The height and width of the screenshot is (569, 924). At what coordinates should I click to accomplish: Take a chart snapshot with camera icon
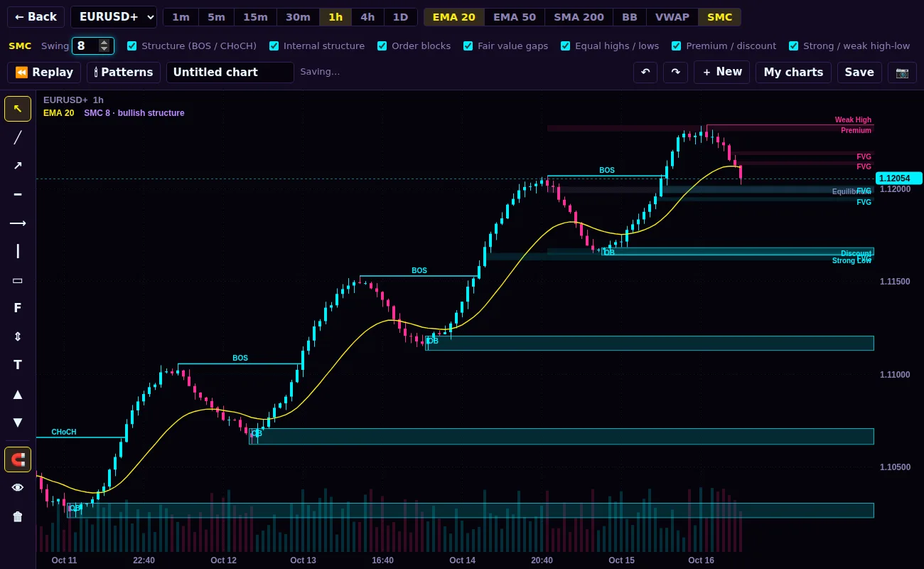coord(902,73)
